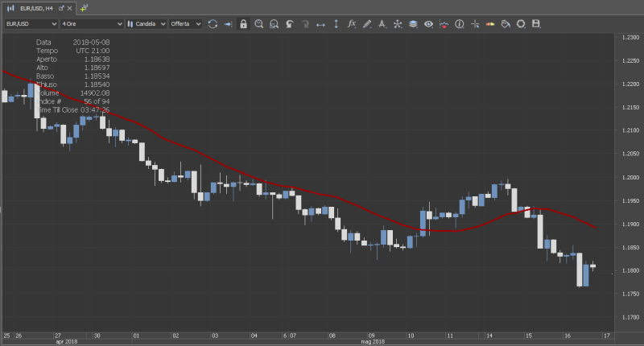Toggle the crosshair cursor tool

474,24
